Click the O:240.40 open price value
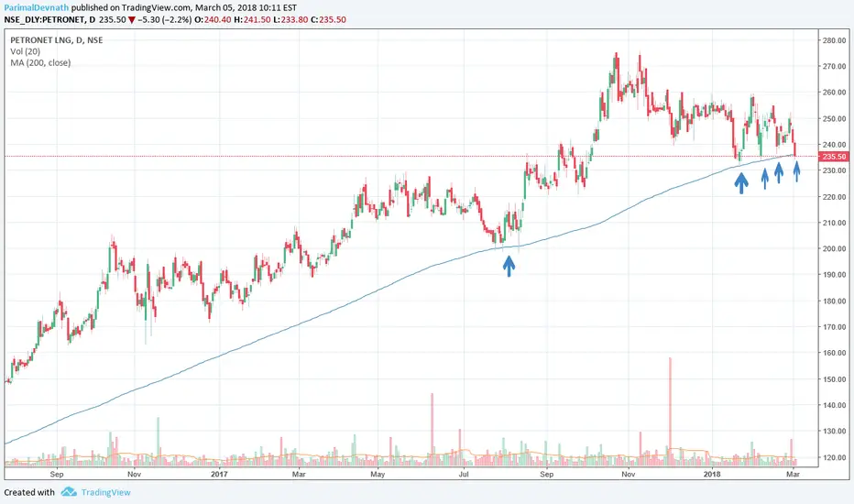 (213, 19)
